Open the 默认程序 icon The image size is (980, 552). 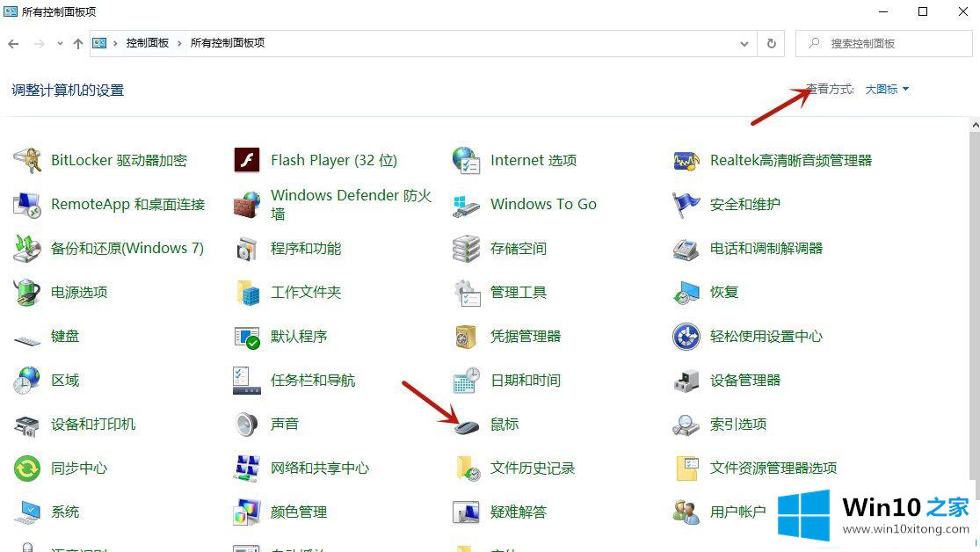click(247, 337)
